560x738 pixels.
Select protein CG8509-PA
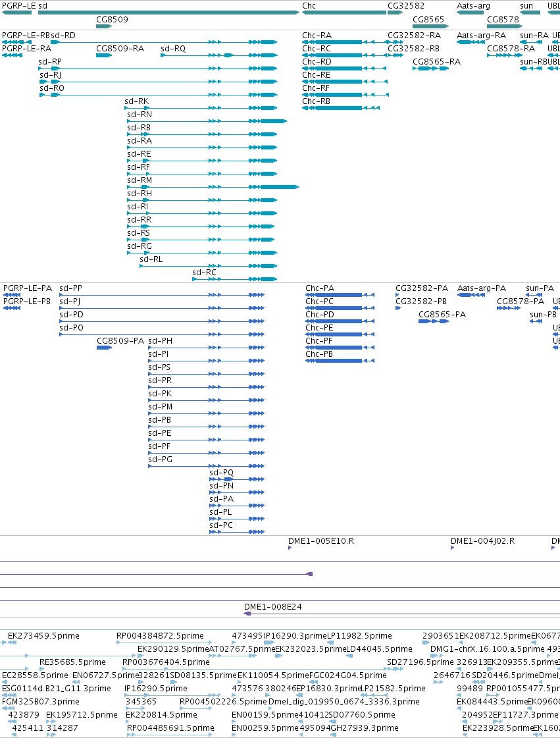(x=104, y=348)
